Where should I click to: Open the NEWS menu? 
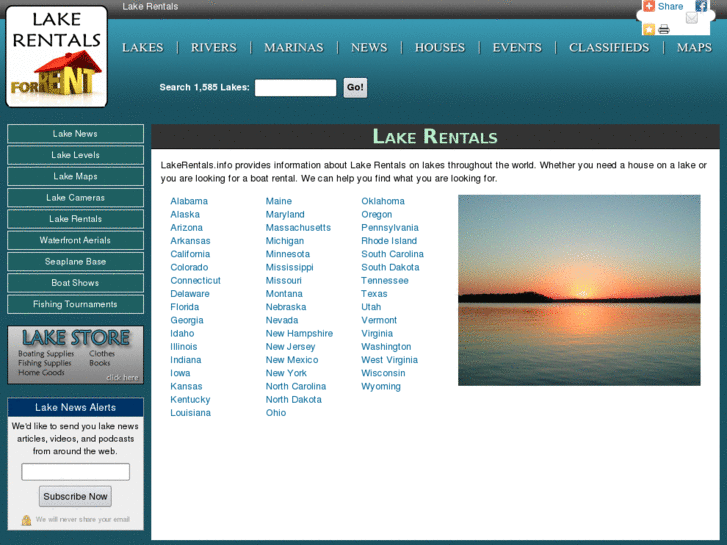pos(369,47)
